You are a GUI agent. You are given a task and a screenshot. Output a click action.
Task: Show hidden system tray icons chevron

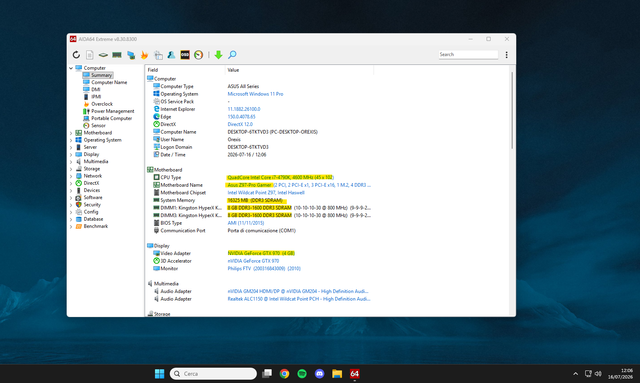[x=575, y=374]
